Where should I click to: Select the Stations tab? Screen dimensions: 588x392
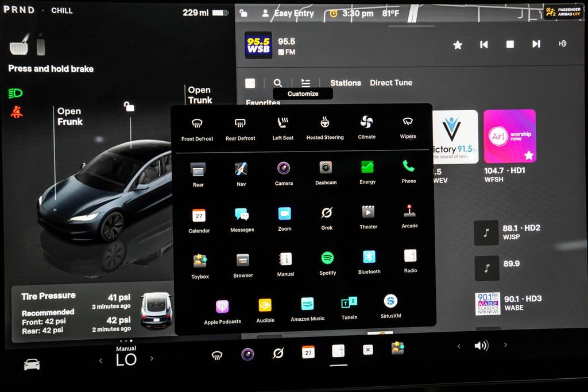point(345,83)
